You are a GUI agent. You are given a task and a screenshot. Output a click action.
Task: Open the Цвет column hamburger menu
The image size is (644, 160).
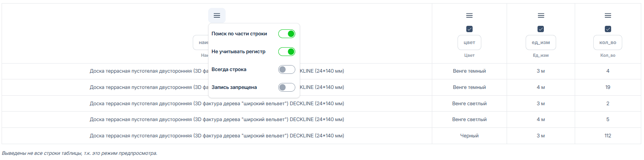(469, 15)
